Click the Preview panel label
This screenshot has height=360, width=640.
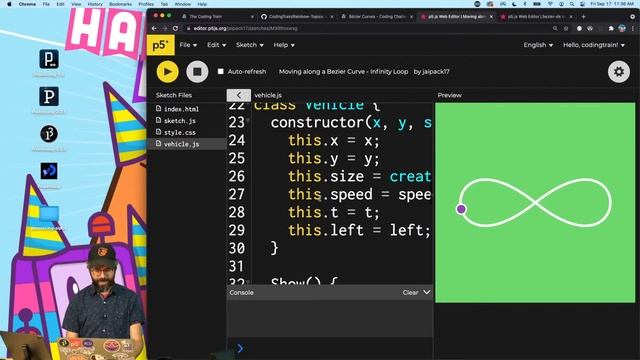(x=449, y=95)
